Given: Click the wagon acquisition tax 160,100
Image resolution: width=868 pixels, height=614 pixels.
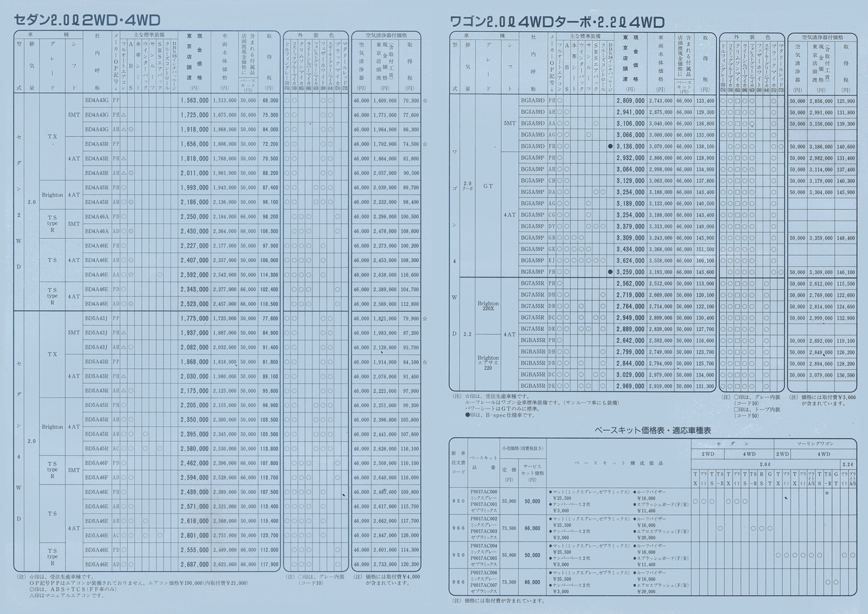Looking at the screenshot, I should point(705,261).
